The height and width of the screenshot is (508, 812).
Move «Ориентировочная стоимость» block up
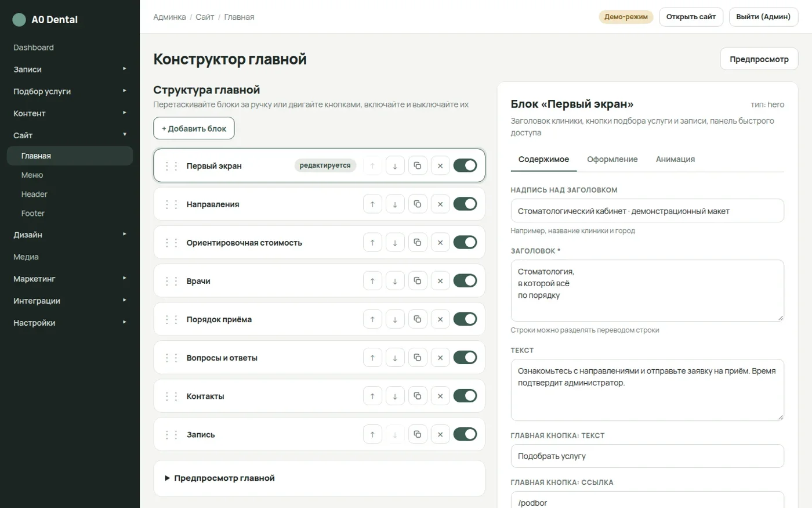pos(372,243)
